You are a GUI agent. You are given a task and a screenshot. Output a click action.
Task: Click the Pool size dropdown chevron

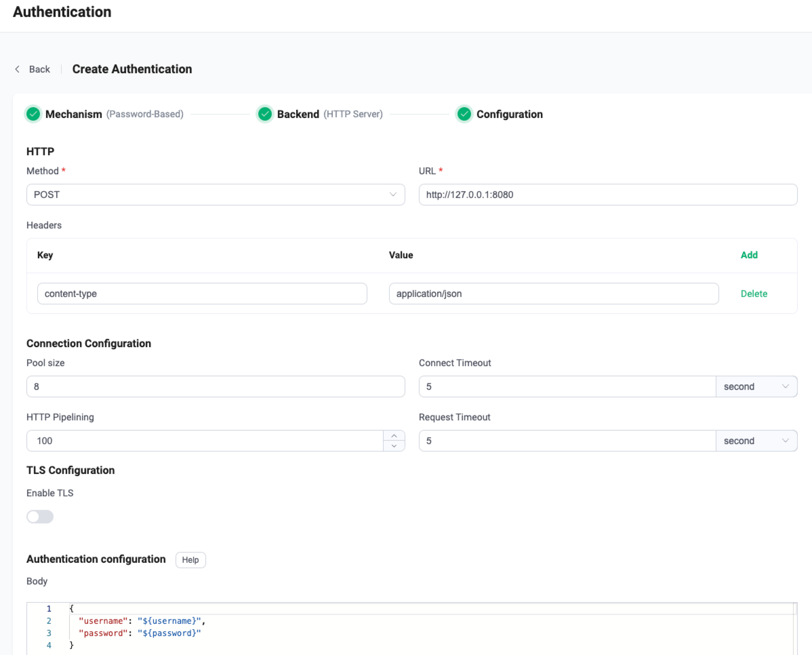tap(393, 386)
